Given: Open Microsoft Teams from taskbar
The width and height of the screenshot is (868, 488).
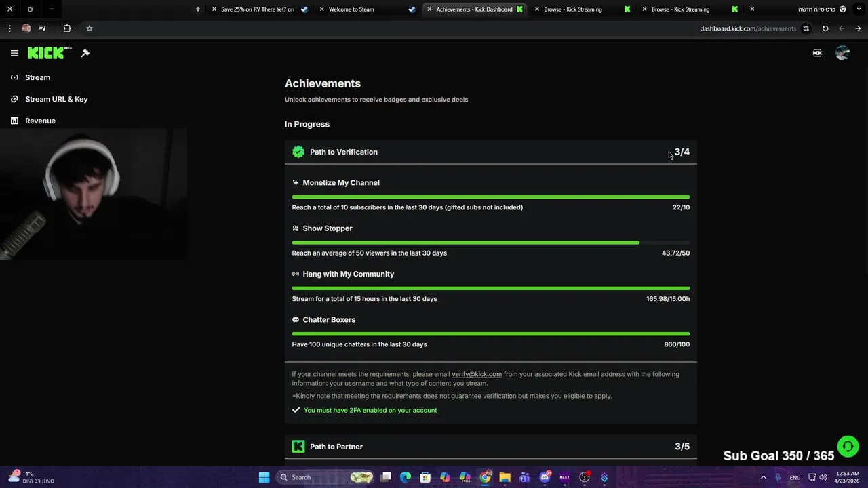Looking at the screenshot, I should point(524,477).
